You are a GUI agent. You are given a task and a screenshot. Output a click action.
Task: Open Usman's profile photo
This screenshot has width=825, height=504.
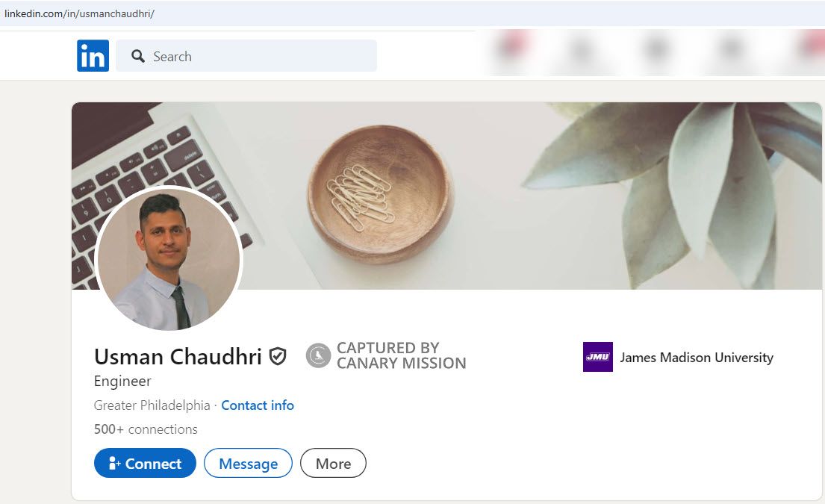(168, 259)
